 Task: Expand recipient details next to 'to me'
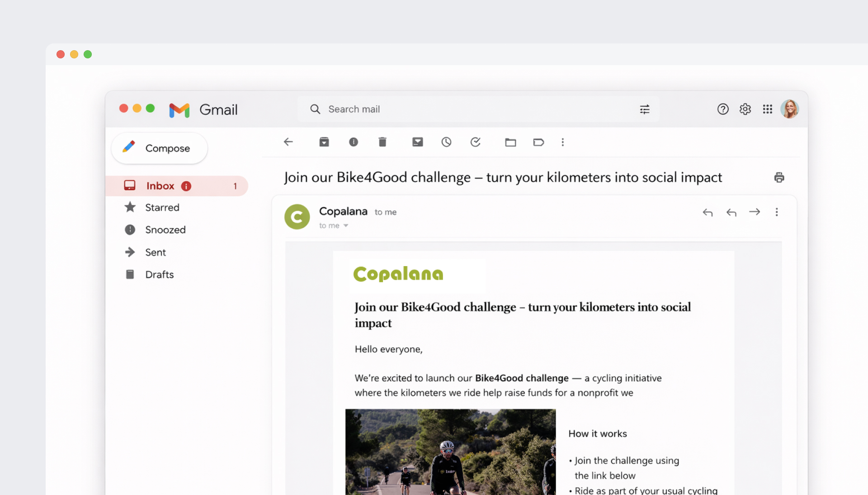(x=346, y=225)
